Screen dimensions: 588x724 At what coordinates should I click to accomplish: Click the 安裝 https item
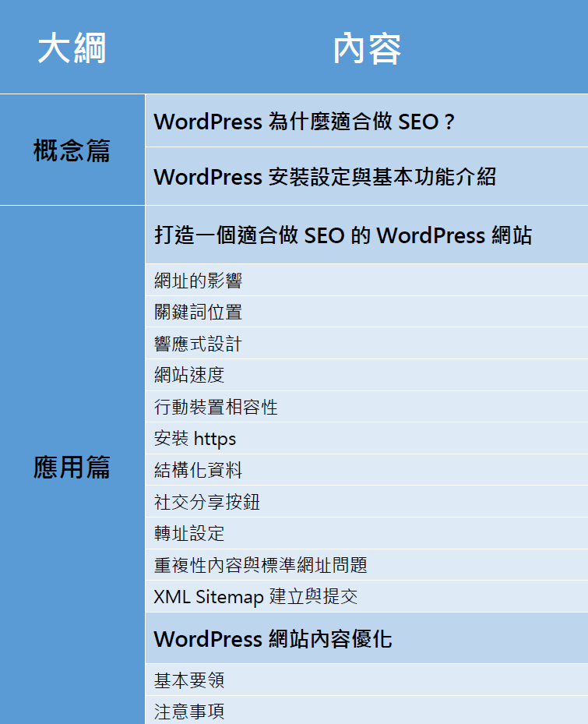(195, 439)
